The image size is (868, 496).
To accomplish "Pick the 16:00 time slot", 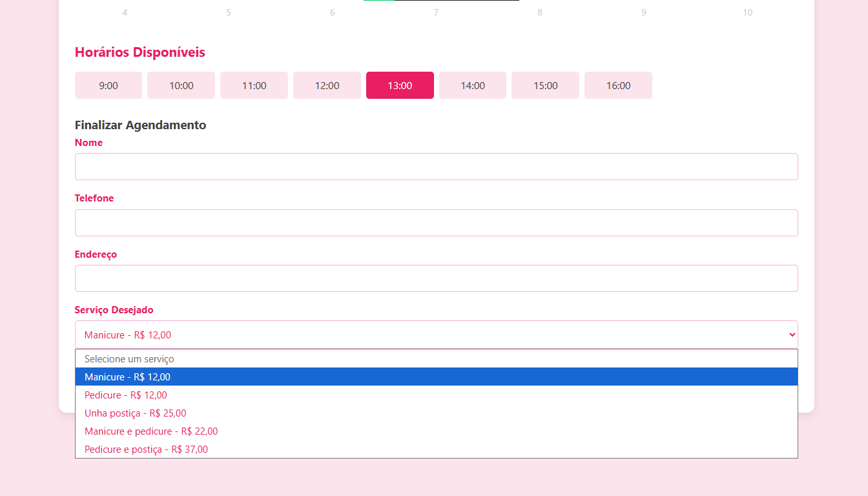I will [x=618, y=85].
